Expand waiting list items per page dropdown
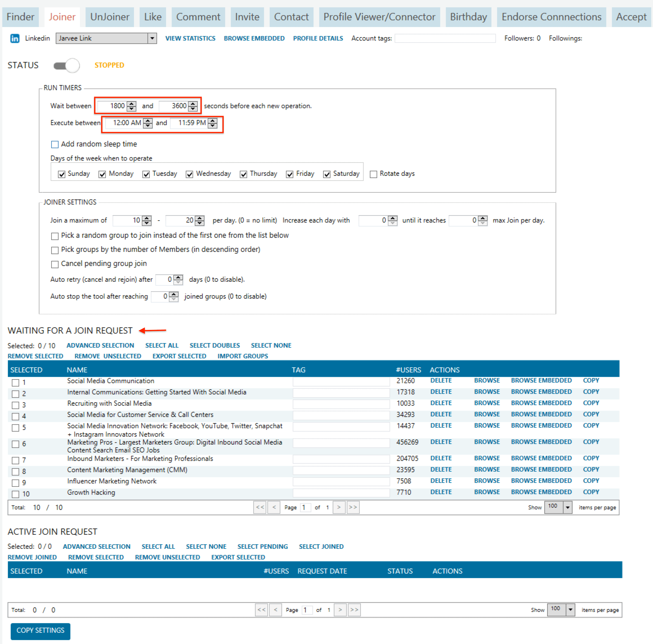 click(568, 507)
